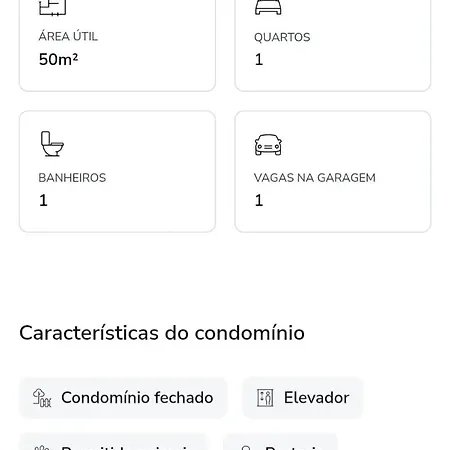450x450 pixels.
Task: Open the Vagas na Garagem card
Action: click(333, 171)
